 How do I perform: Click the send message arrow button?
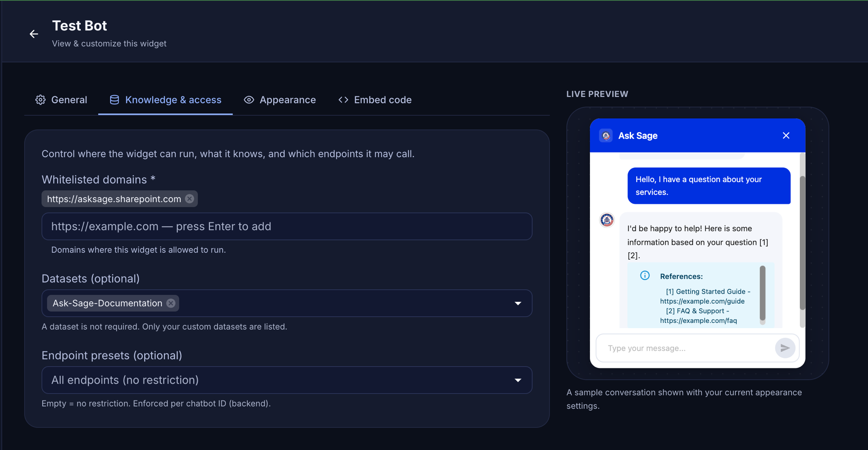(785, 348)
